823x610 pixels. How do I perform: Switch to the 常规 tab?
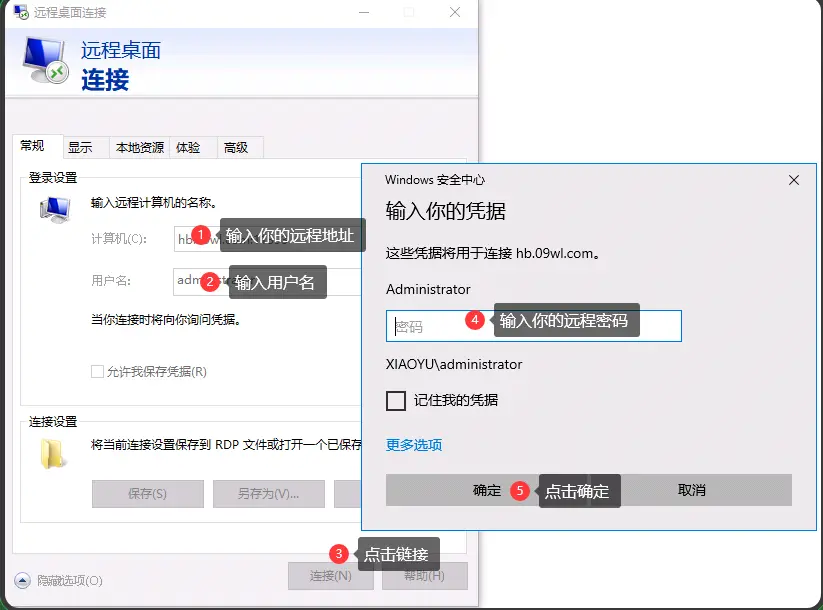click(x=37, y=145)
